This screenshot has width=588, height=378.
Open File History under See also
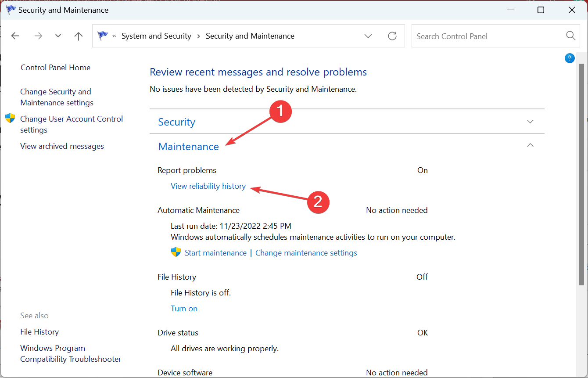(x=39, y=332)
